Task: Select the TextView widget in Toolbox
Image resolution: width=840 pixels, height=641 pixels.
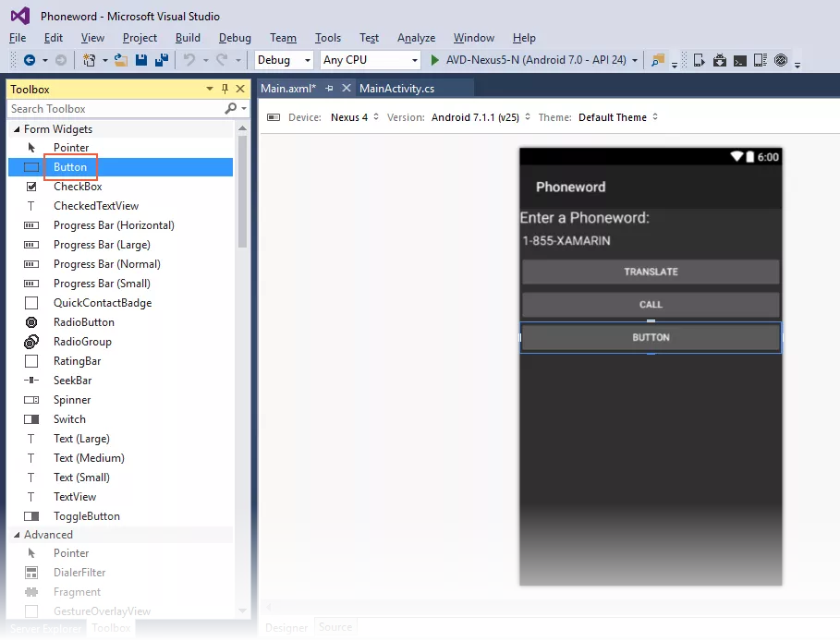Action: (x=121, y=497)
